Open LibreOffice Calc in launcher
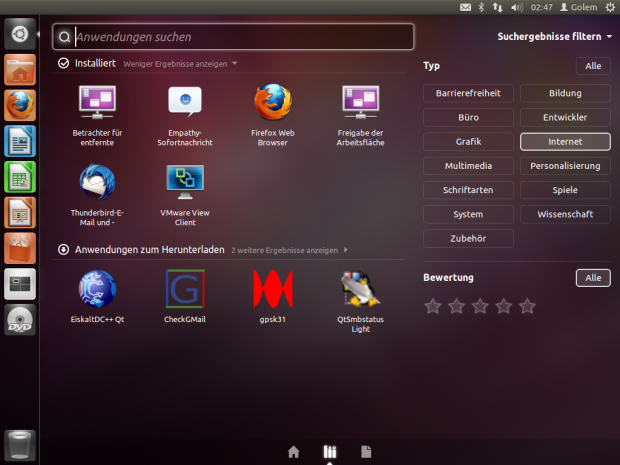Image resolution: width=620 pixels, height=465 pixels. [x=20, y=177]
